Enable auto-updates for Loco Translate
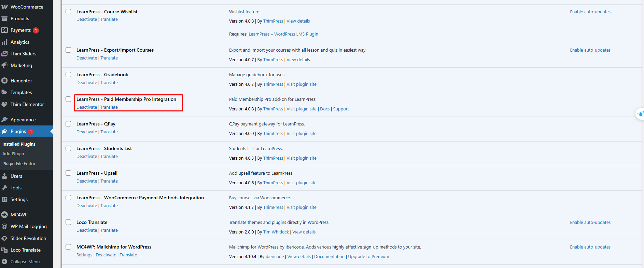The height and width of the screenshot is (268, 644). click(590, 222)
